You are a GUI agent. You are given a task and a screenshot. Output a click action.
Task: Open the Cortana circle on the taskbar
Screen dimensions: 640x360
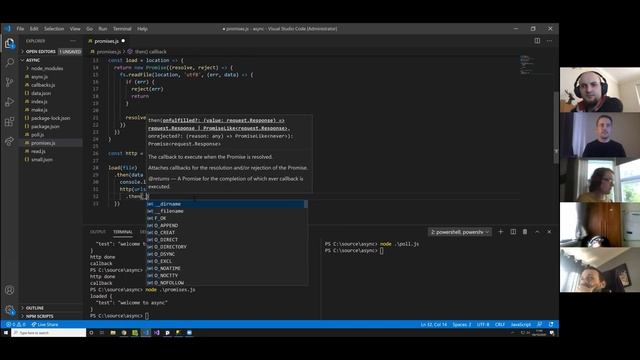[91, 333]
